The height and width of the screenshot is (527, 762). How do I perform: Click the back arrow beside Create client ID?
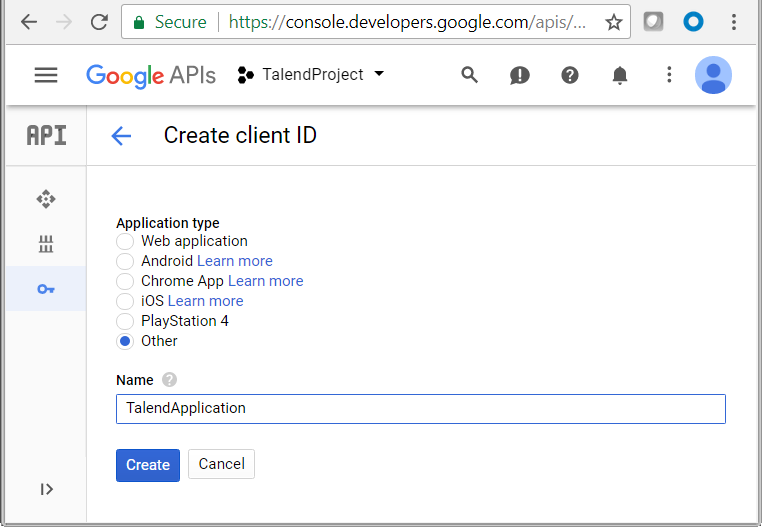pos(121,136)
